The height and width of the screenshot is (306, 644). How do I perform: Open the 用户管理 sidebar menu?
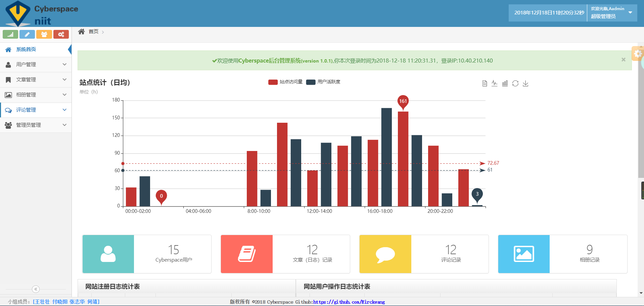coord(36,65)
